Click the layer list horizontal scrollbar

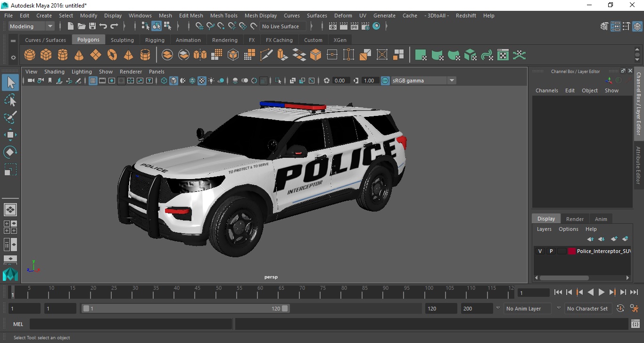tap(564, 278)
